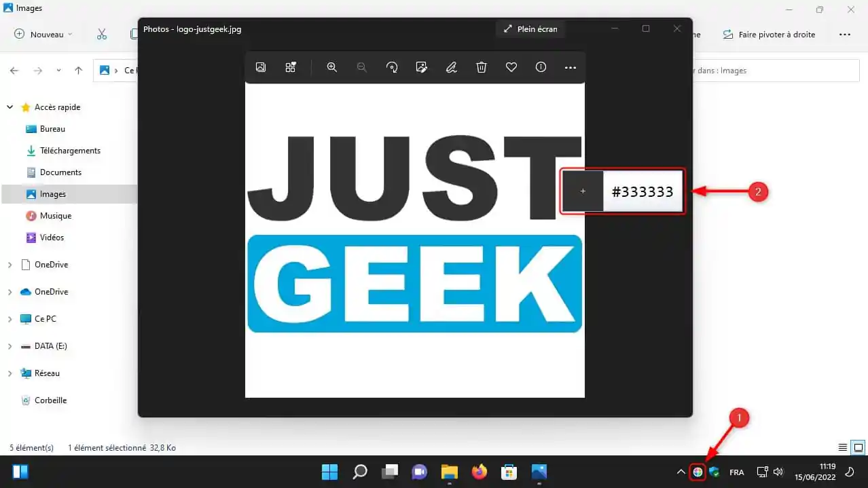Open the see more menu in Photos toolbar
This screenshot has height=488, width=868.
571,67
